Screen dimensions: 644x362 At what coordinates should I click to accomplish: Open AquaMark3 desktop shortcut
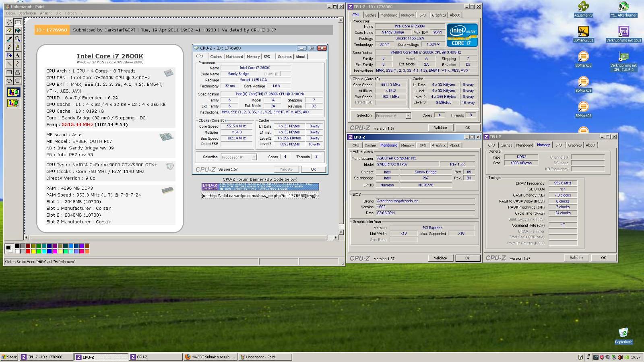pyautogui.click(x=583, y=10)
